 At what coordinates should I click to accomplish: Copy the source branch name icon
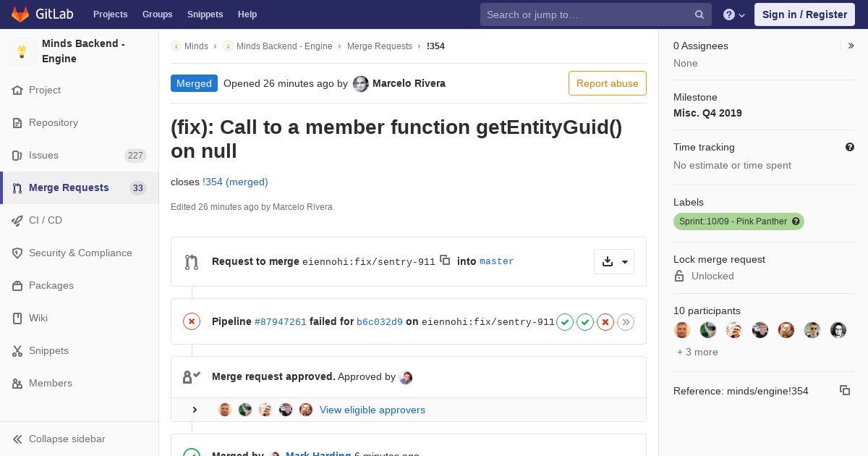click(x=445, y=261)
